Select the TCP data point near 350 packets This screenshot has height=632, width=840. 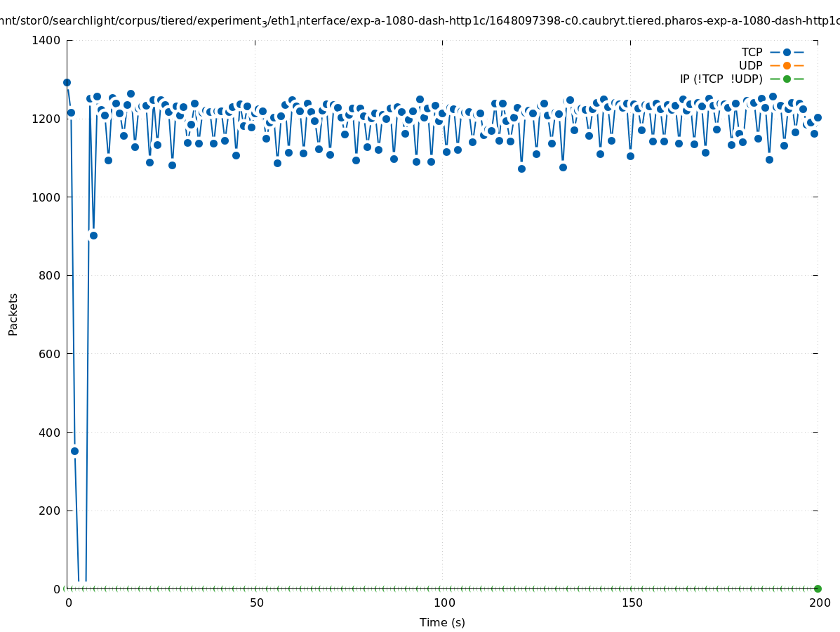click(x=74, y=451)
